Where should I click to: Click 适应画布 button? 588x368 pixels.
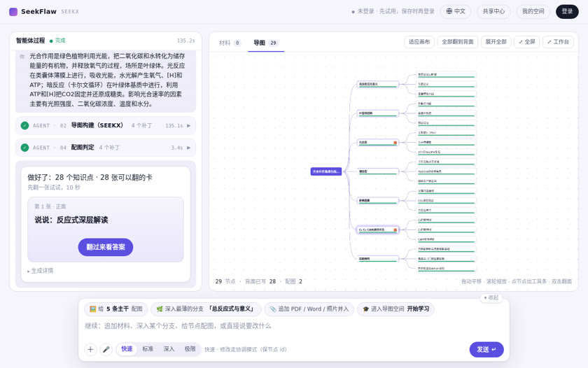[419, 41]
